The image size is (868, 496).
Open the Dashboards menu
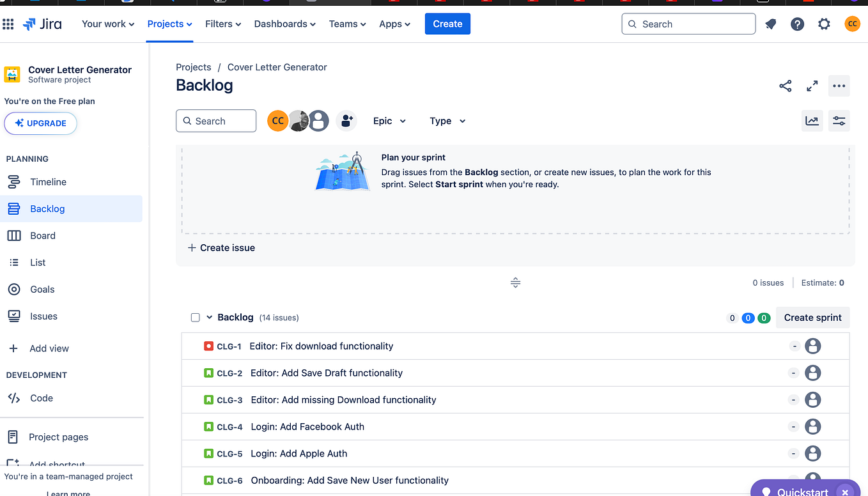[285, 24]
